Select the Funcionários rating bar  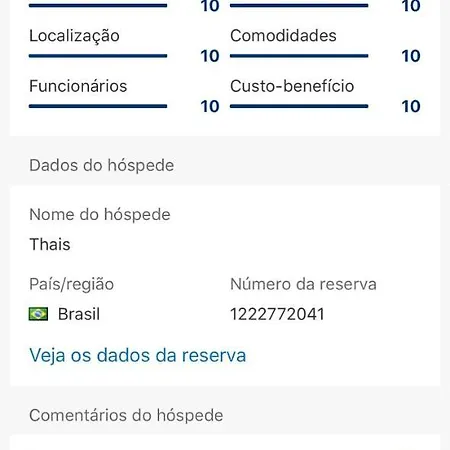click(98, 106)
